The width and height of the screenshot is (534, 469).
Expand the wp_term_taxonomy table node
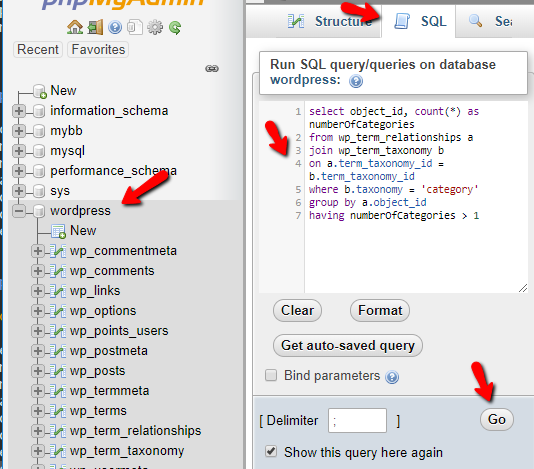pos(38,451)
